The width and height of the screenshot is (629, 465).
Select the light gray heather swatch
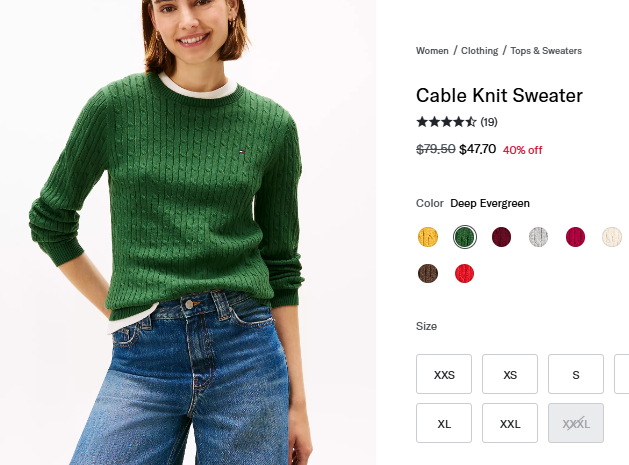tap(538, 237)
